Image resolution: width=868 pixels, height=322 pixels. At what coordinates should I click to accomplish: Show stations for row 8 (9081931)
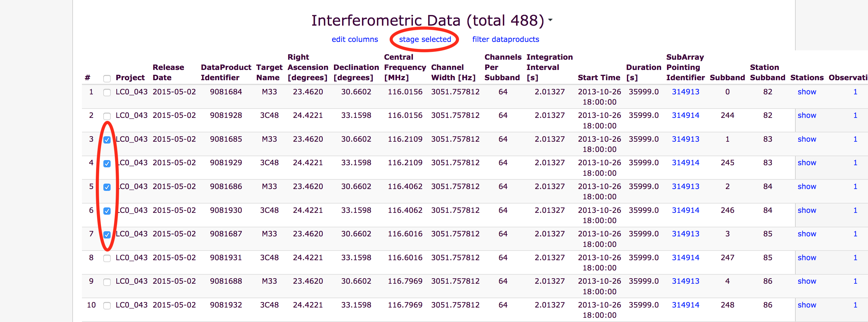click(x=807, y=257)
